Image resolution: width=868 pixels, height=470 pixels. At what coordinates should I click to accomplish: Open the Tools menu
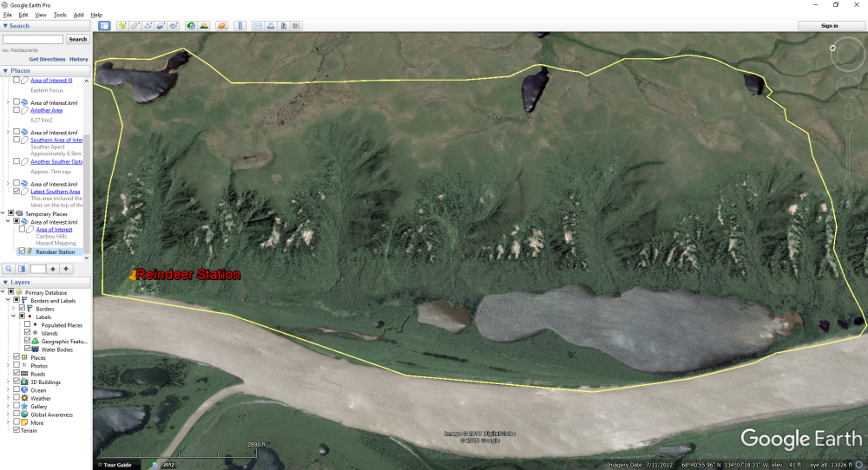[60, 15]
